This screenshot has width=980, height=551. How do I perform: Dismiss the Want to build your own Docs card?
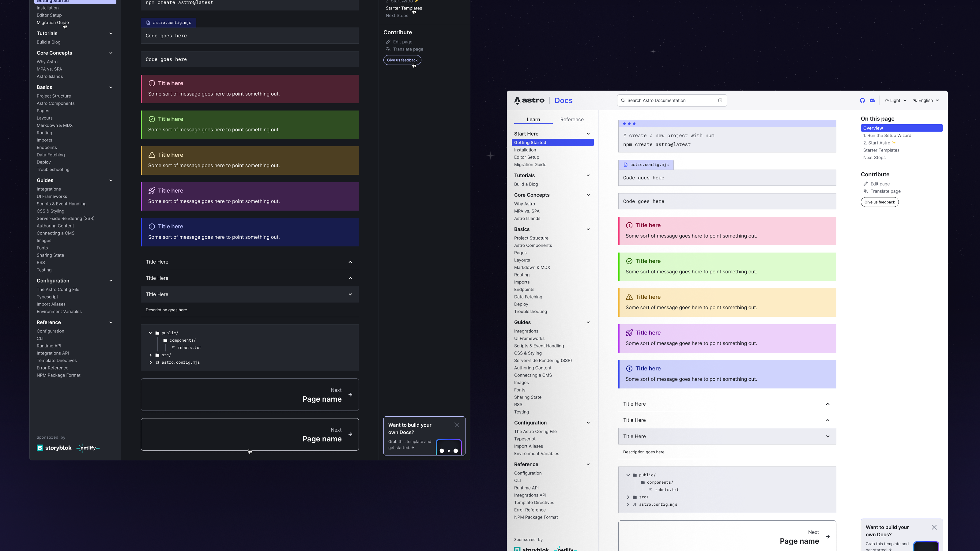coord(934,527)
